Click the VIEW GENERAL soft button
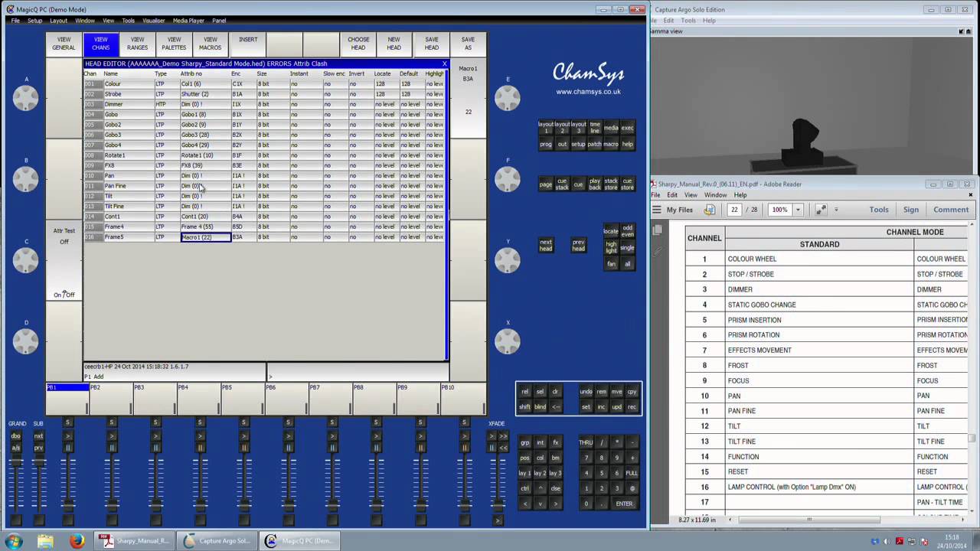The width and height of the screenshot is (980, 551). (64, 44)
